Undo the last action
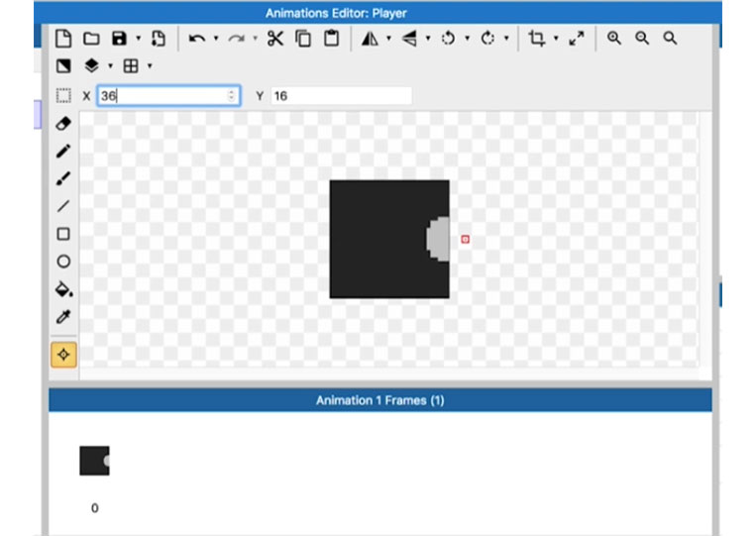 point(197,38)
